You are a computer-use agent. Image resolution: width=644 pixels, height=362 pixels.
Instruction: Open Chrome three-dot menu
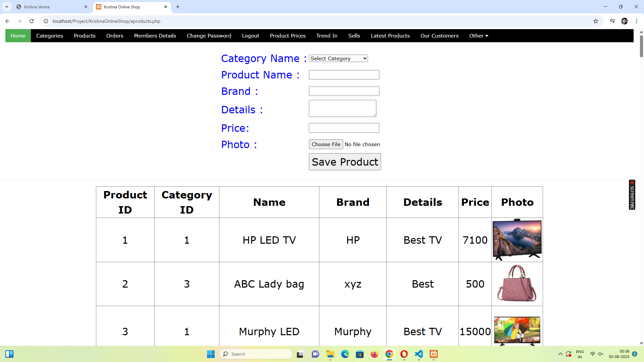(637, 21)
